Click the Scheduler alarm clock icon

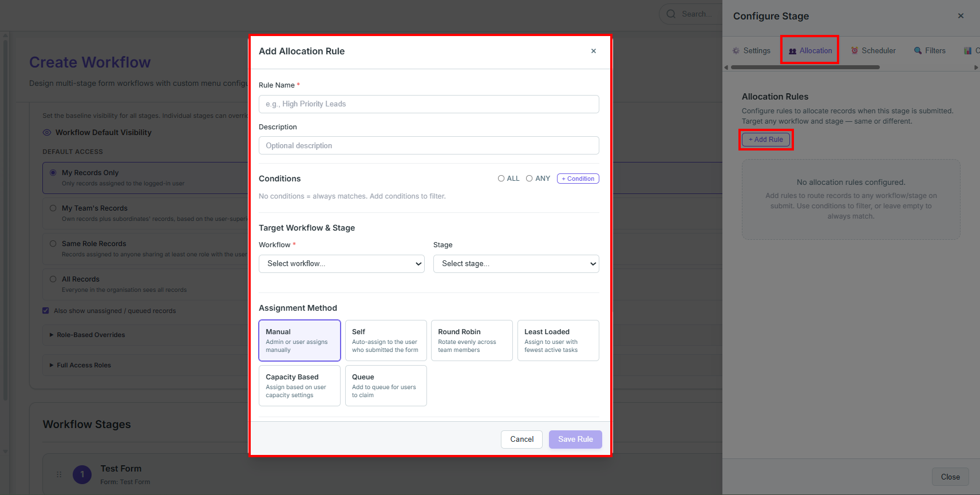855,51
